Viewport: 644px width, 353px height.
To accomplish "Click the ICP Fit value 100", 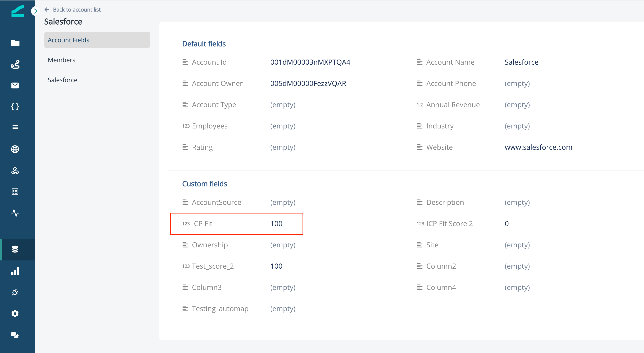I will [x=276, y=224].
